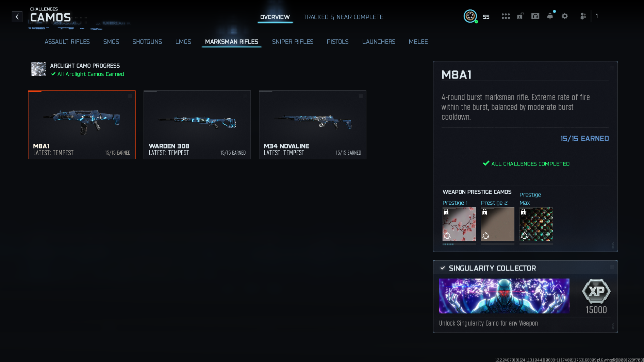Viewport: 644px width, 362px height.
Task: Click the level 55 rank emblem
Action: click(470, 16)
